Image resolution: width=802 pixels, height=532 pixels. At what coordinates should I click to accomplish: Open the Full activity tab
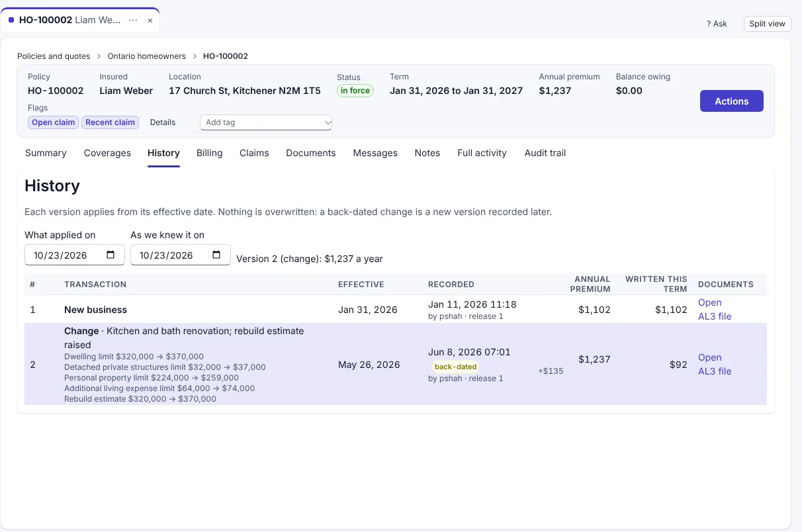(482, 153)
